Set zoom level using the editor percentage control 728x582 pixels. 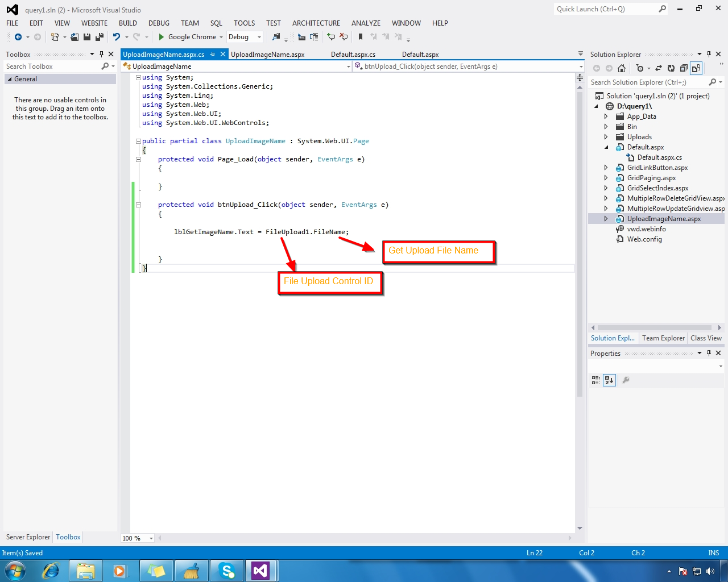click(136, 537)
